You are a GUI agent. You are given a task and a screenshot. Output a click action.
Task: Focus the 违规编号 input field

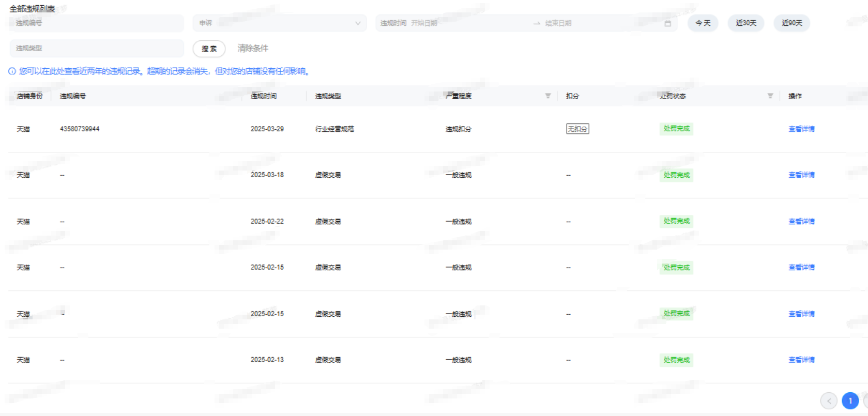click(97, 23)
